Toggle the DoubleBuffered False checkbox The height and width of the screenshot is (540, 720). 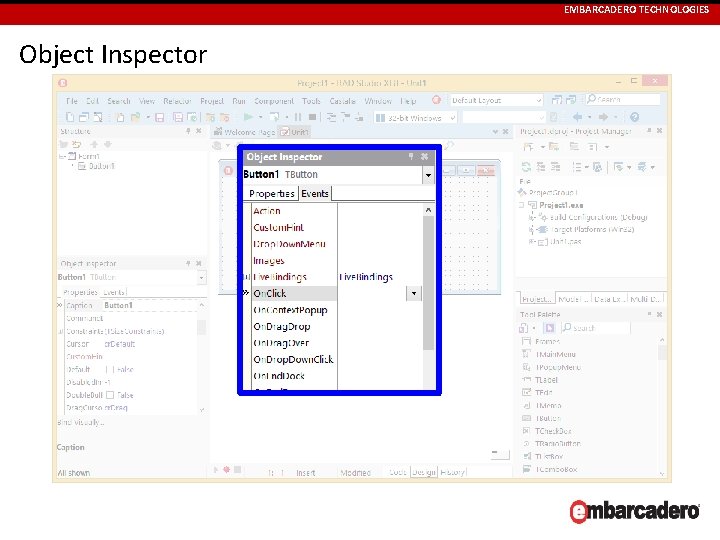[110, 395]
